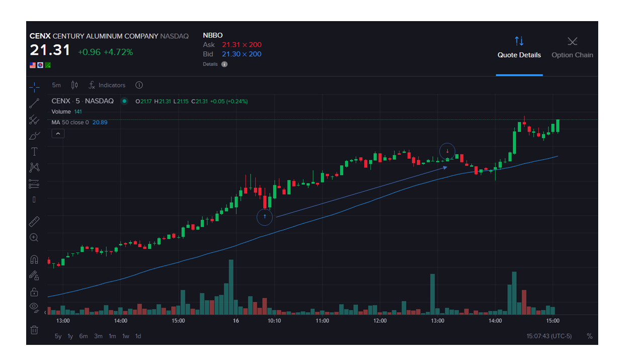Set chart range to 3m
Viewport: 644px width, 362px height.
tap(98, 336)
